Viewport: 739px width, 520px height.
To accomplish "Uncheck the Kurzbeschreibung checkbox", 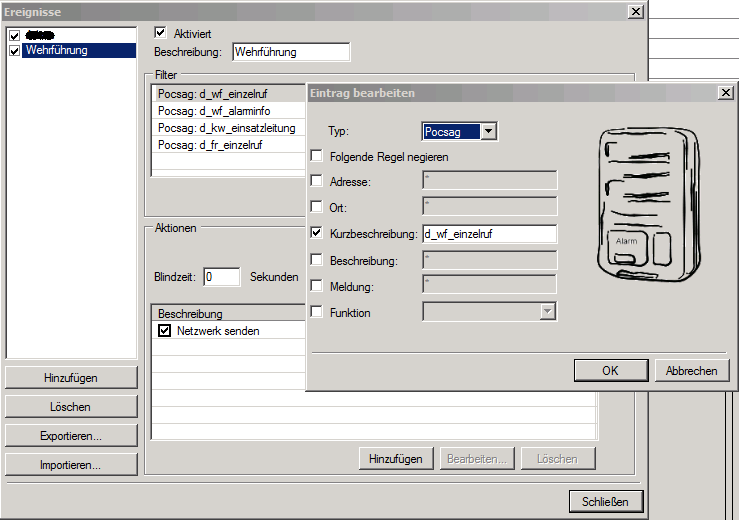I will pyautogui.click(x=317, y=234).
